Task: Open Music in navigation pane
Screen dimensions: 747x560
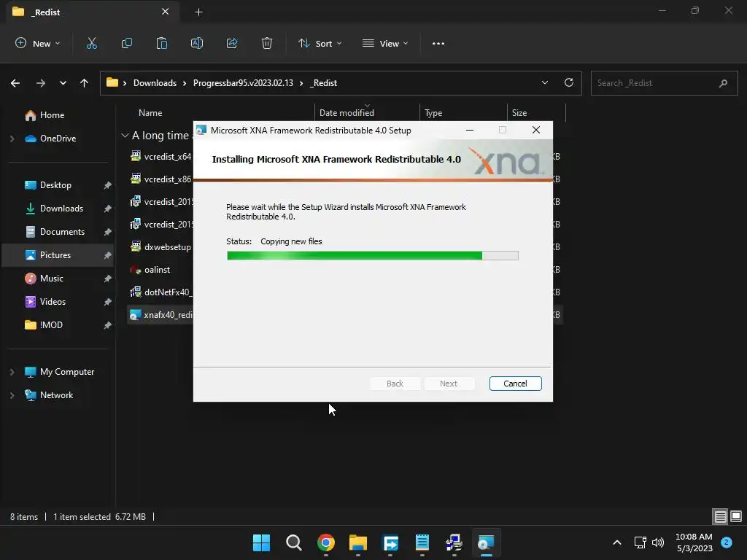Action: click(52, 279)
